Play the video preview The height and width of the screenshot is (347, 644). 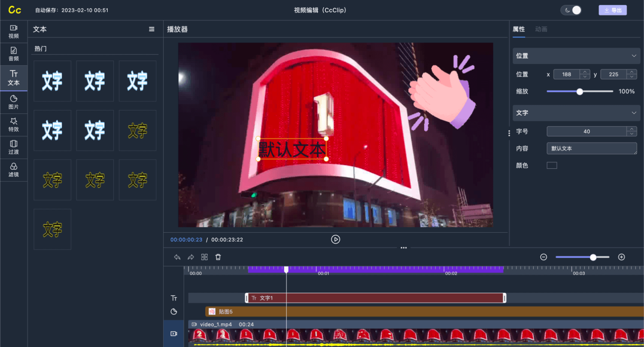[336, 239]
